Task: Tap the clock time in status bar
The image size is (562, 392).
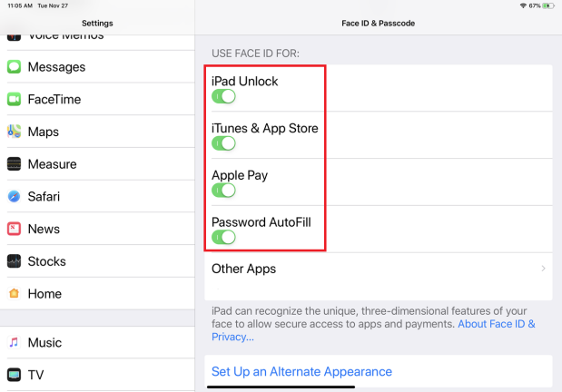Action: click(20, 5)
